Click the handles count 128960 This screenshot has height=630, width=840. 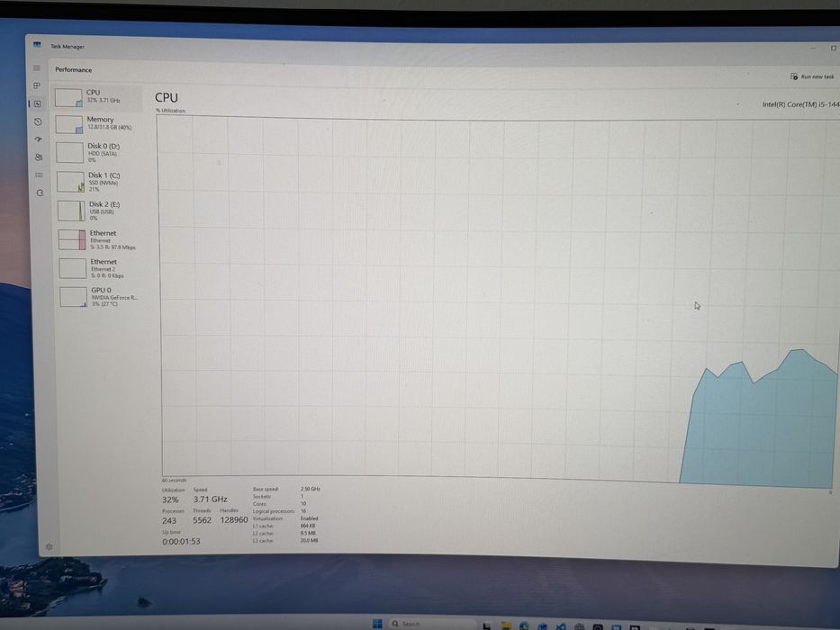[x=234, y=519]
